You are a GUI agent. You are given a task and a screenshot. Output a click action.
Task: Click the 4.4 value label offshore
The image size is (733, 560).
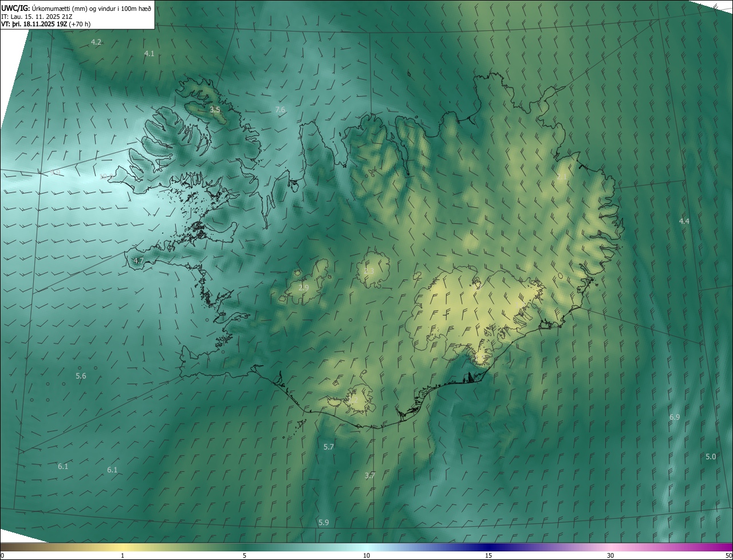point(684,221)
